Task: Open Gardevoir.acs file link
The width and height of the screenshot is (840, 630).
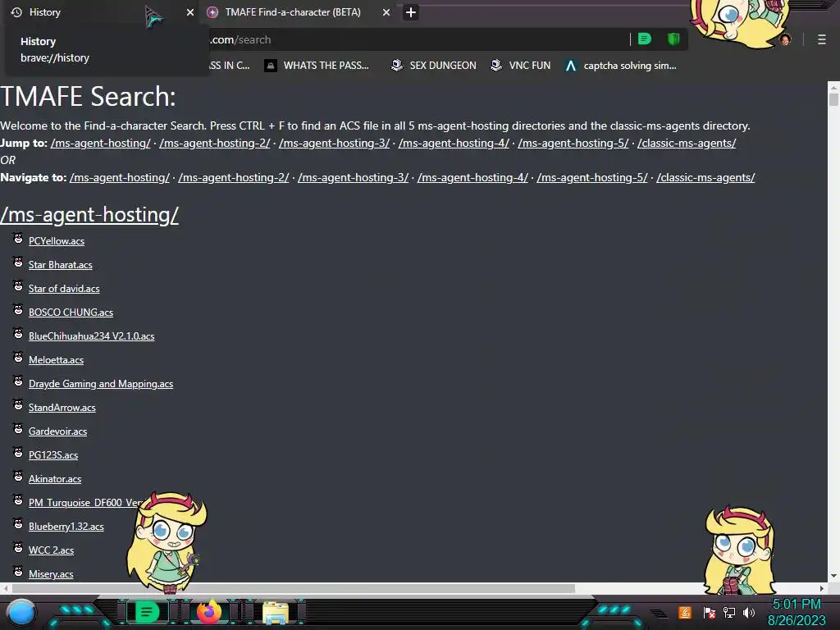Action: click(58, 431)
